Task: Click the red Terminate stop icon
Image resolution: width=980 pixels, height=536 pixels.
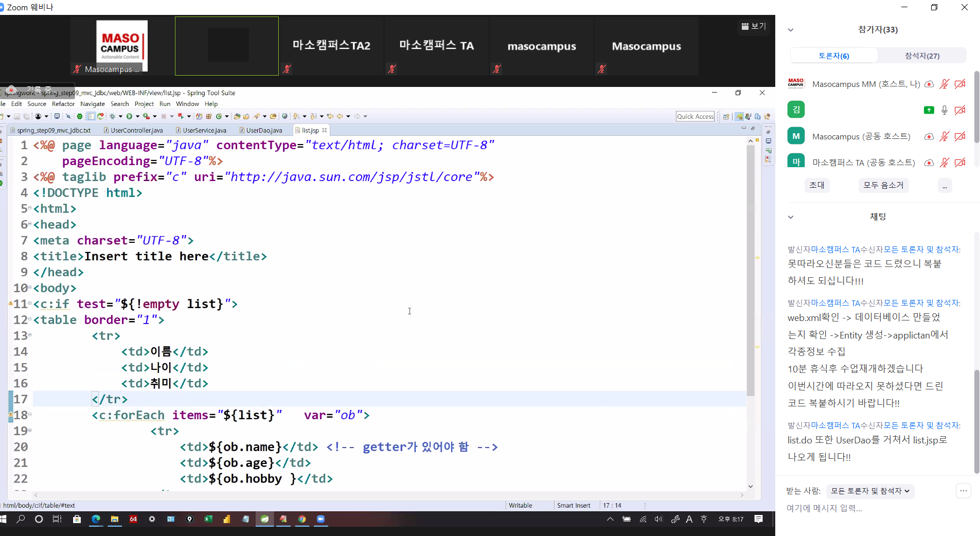Action: coord(164,116)
